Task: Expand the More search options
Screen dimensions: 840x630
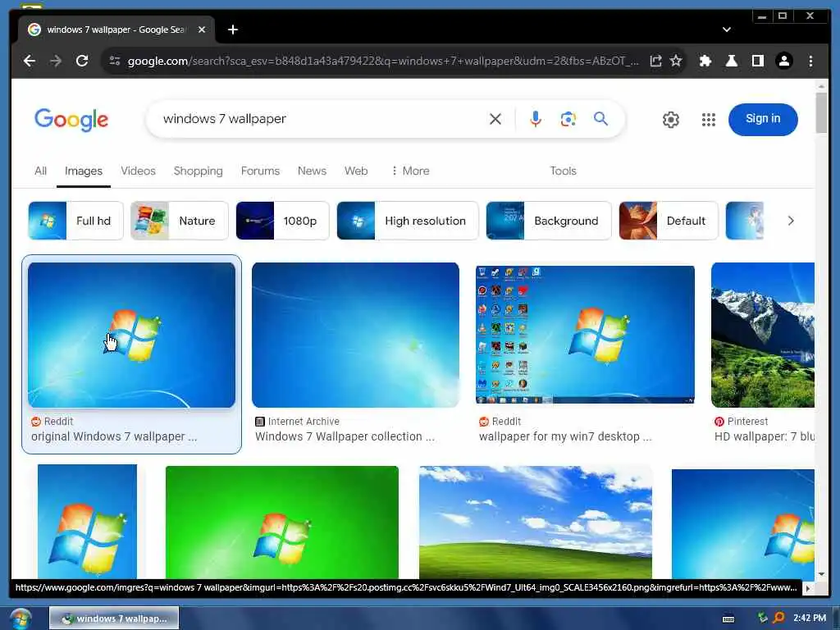Action: pyautogui.click(x=410, y=171)
